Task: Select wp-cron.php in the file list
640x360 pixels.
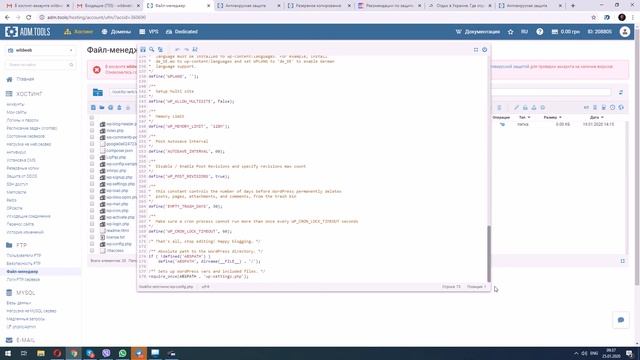Action: (x=117, y=211)
